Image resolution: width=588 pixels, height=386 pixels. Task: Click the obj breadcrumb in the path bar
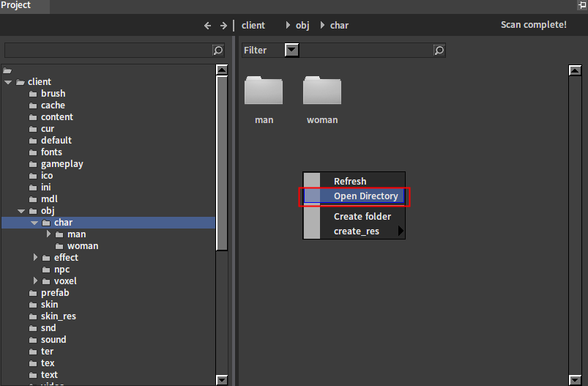(x=302, y=25)
